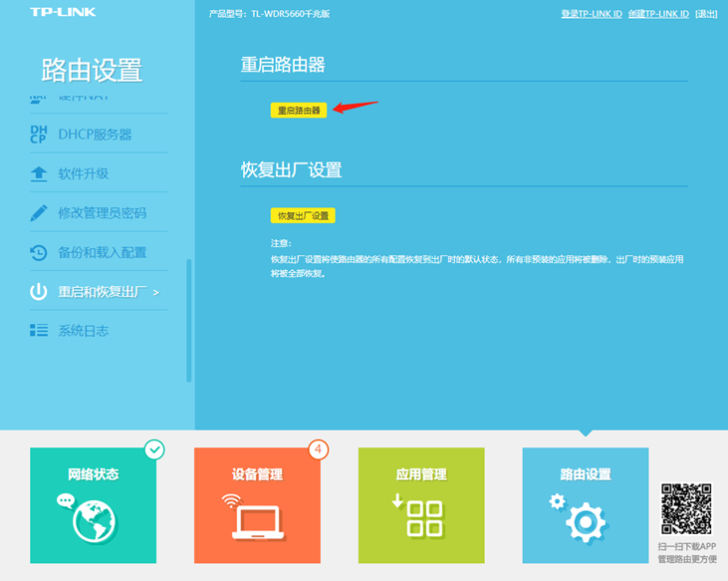The width and height of the screenshot is (728, 581).
Task: Click the 备份和载入配置 clock-arrow icon
Action: point(39,252)
